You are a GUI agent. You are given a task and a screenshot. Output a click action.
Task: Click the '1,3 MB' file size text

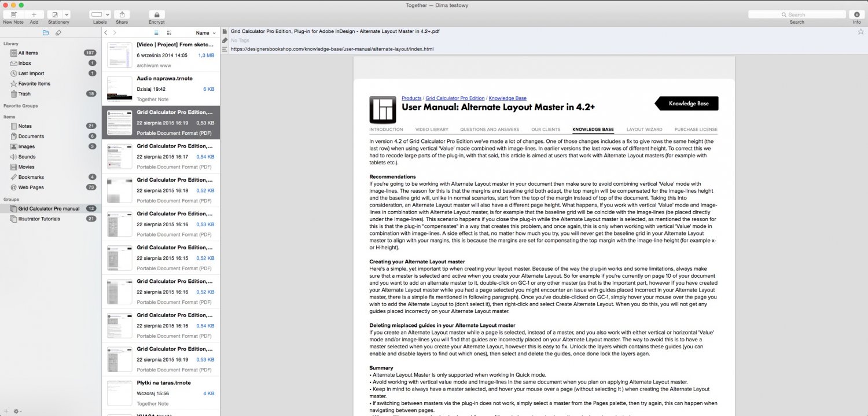[206, 55]
